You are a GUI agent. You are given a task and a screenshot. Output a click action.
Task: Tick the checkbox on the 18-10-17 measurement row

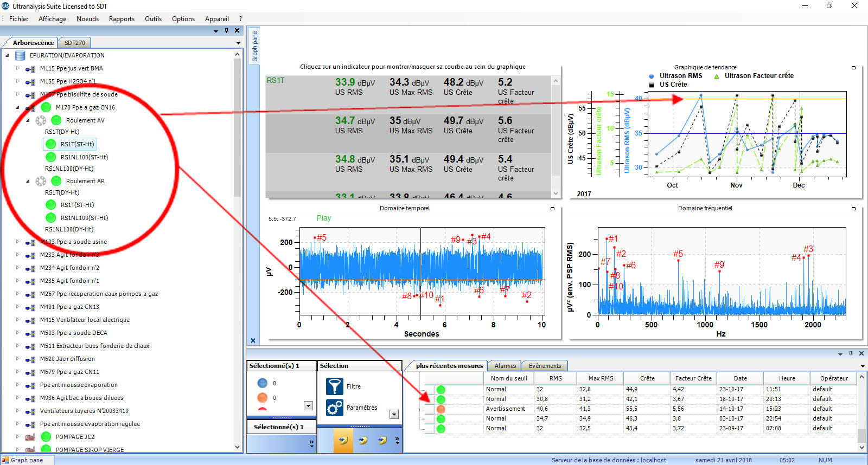coord(430,399)
